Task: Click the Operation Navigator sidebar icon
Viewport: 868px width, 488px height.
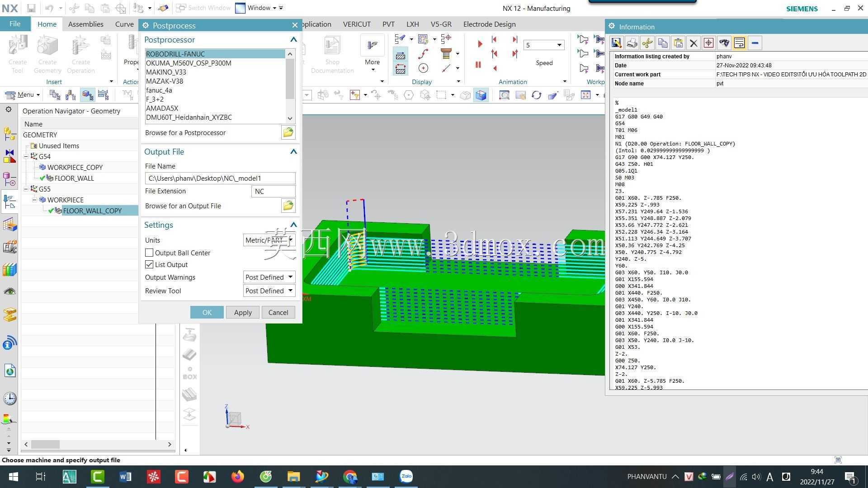Action: tap(9, 202)
